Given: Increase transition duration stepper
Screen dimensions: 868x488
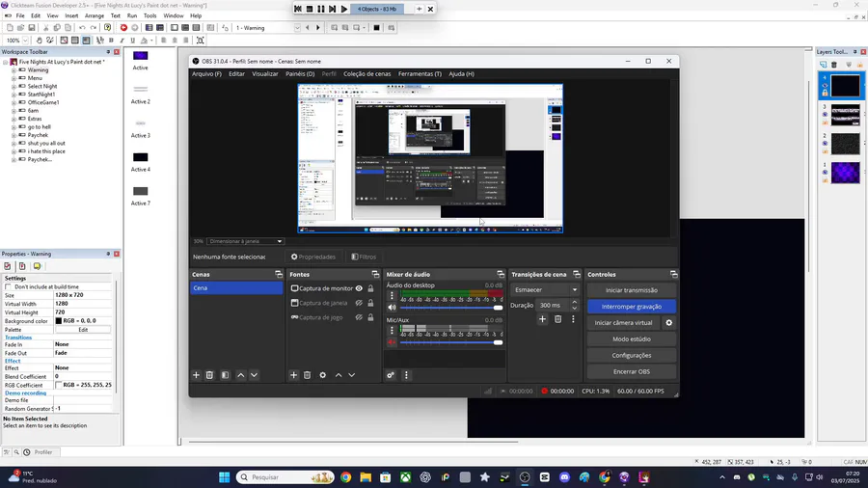Looking at the screenshot, I should (x=574, y=303).
